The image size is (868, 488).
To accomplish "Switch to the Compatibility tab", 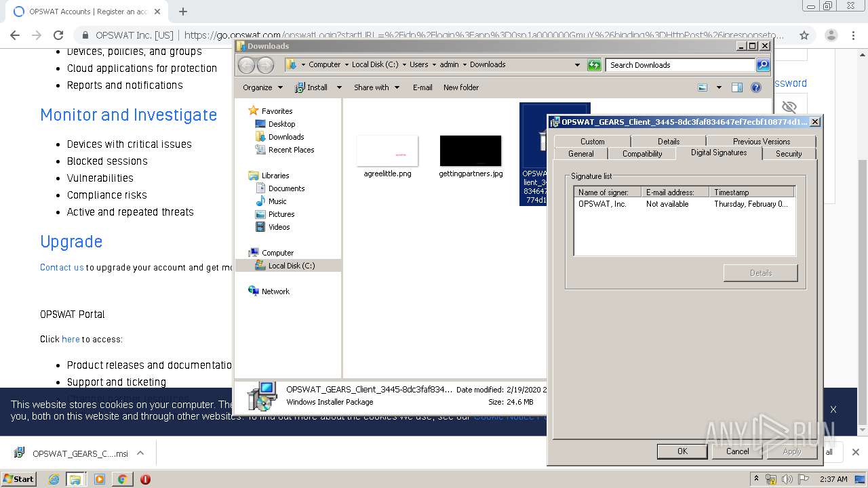I will pyautogui.click(x=642, y=154).
